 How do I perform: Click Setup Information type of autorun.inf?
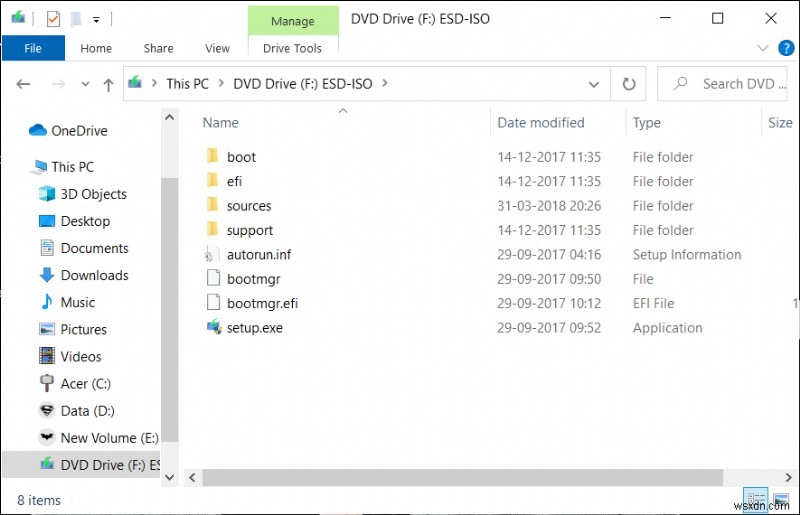click(687, 255)
